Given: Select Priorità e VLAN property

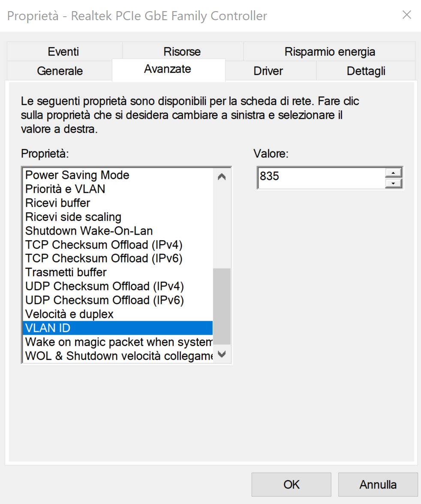Looking at the screenshot, I should point(118,189).
